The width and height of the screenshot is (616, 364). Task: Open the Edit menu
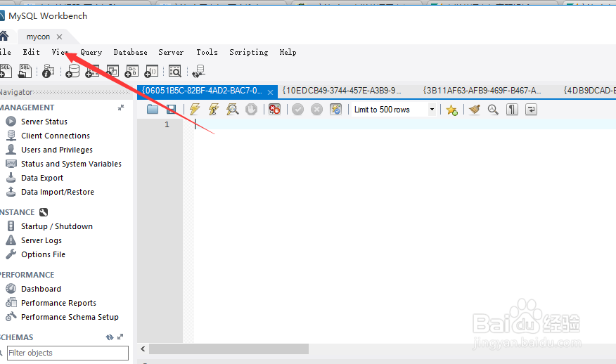coord(31,52)
